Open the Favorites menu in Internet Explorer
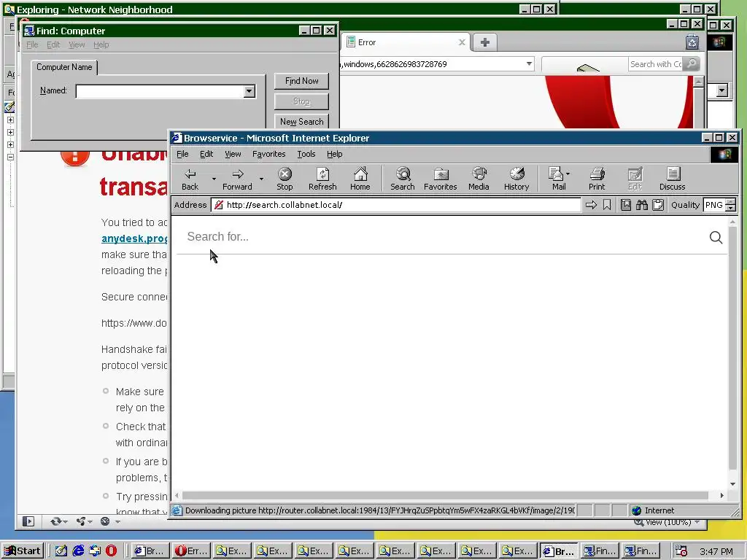Screen dimensions: 747x560 tap(268, 154)
